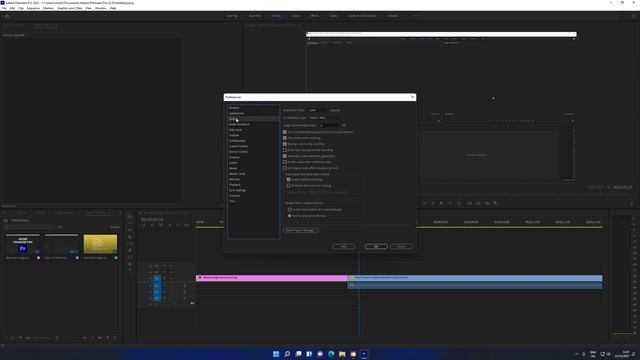This screenshot has width=640, height=360.
Task: Toggle Snap in Timeline
Action: click(x=152, y=225)
